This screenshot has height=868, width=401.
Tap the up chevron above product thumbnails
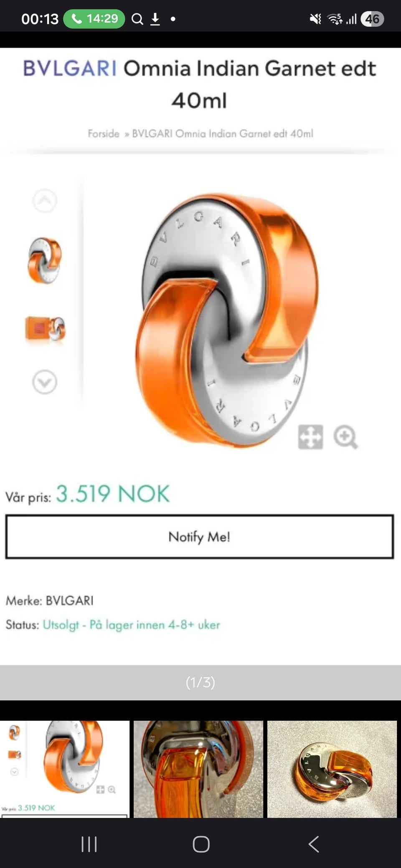[x=45, y=201]
